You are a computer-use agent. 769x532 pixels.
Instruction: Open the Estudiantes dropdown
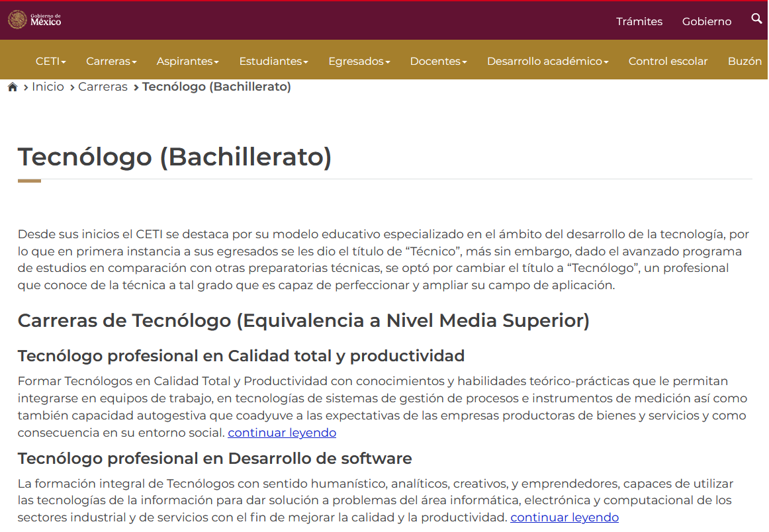(274, 62)
